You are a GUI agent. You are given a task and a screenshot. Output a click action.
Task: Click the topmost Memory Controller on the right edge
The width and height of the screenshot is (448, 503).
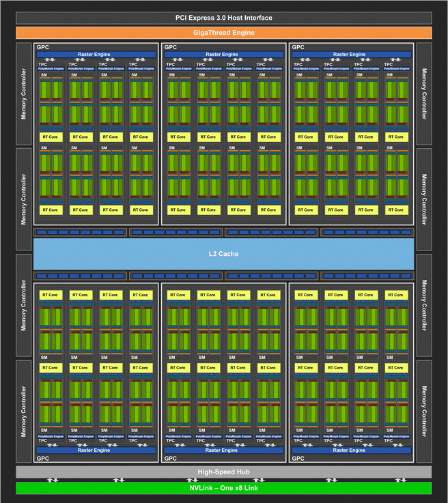(424, 94)
